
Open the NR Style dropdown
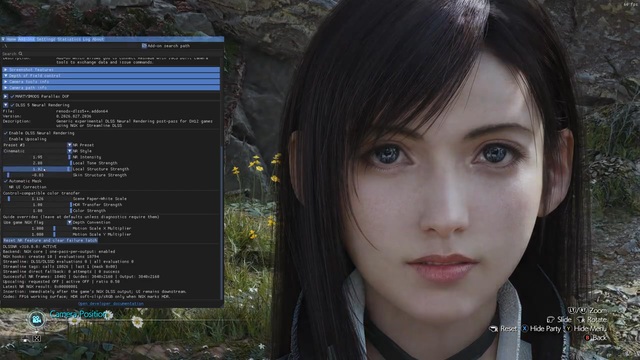point(69,151)
